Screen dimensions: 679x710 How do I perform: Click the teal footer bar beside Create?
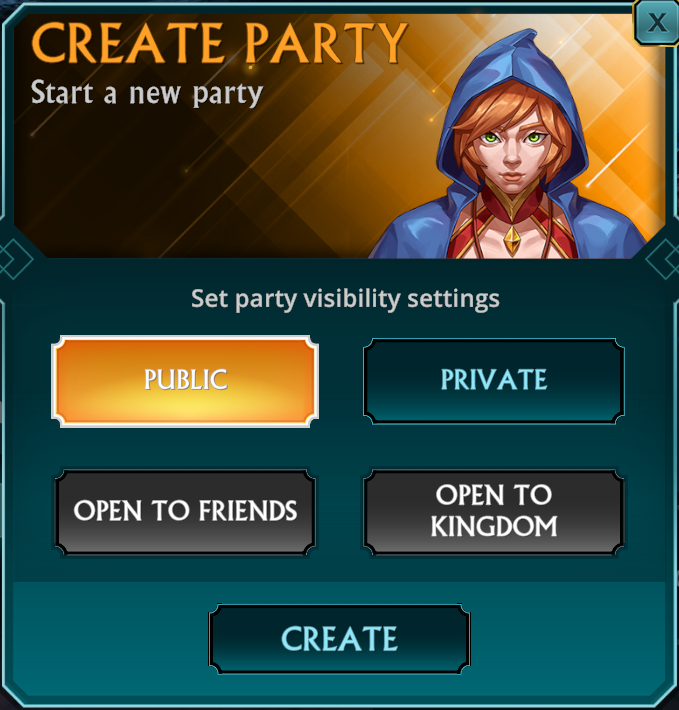[111, 638]
